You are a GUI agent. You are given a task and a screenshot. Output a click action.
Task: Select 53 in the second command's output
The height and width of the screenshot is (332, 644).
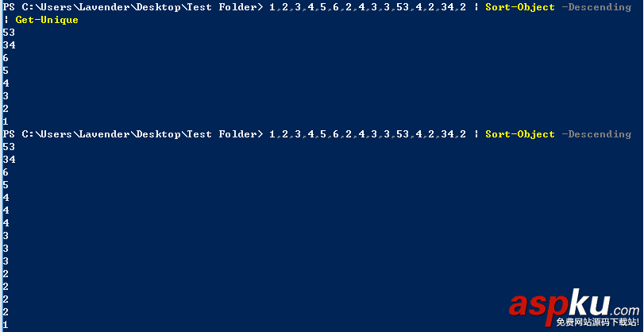pyautogui.click(x=9, y=147)
